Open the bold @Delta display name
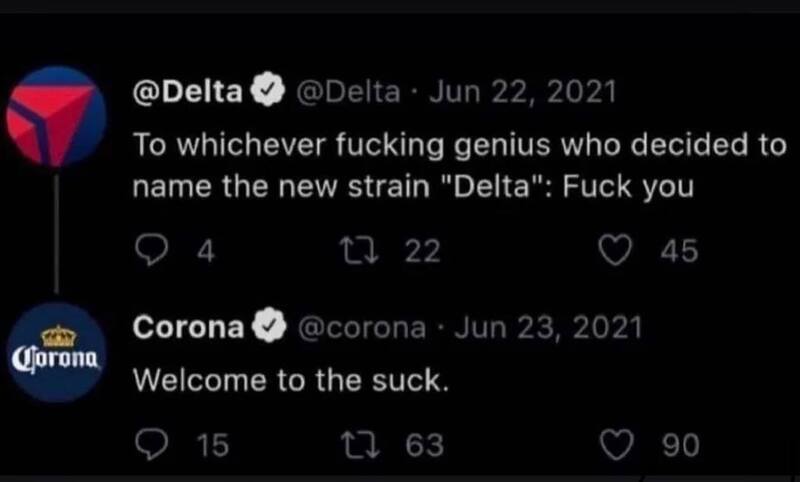 [187, 92]
